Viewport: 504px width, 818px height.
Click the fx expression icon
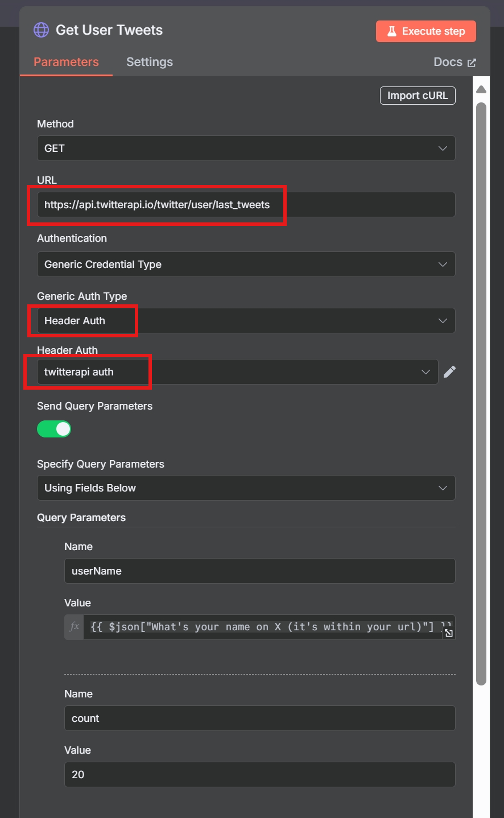[x=74, y=627]
